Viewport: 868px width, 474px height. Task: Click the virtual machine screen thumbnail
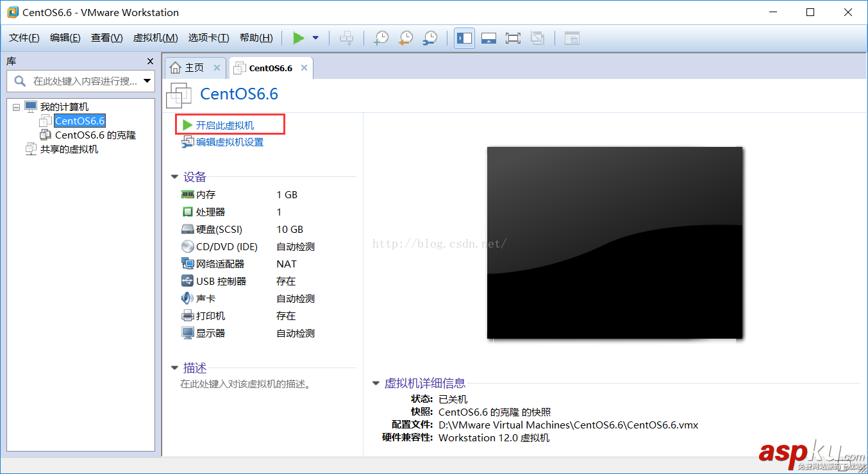(615, 242)
